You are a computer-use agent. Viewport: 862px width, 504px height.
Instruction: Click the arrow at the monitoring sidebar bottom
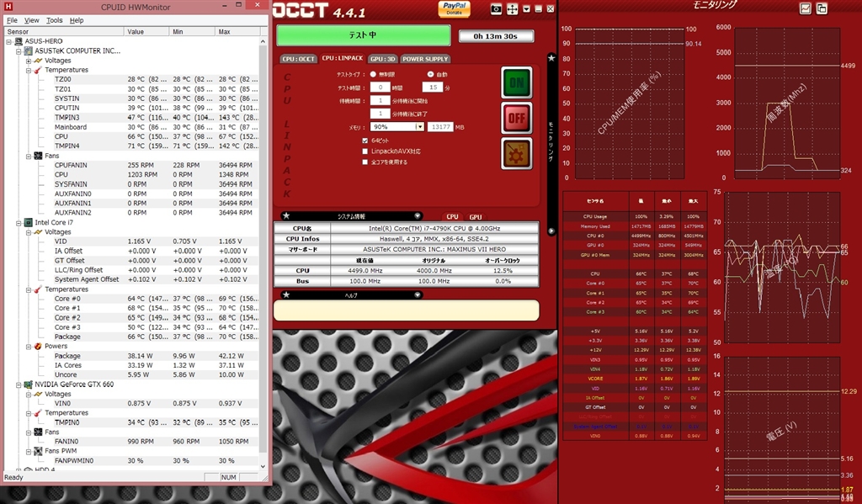551,231
